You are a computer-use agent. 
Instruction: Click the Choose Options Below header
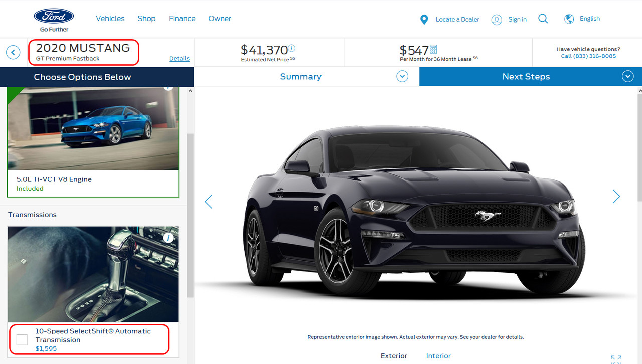pyautogui.click(x=82, y=77)
